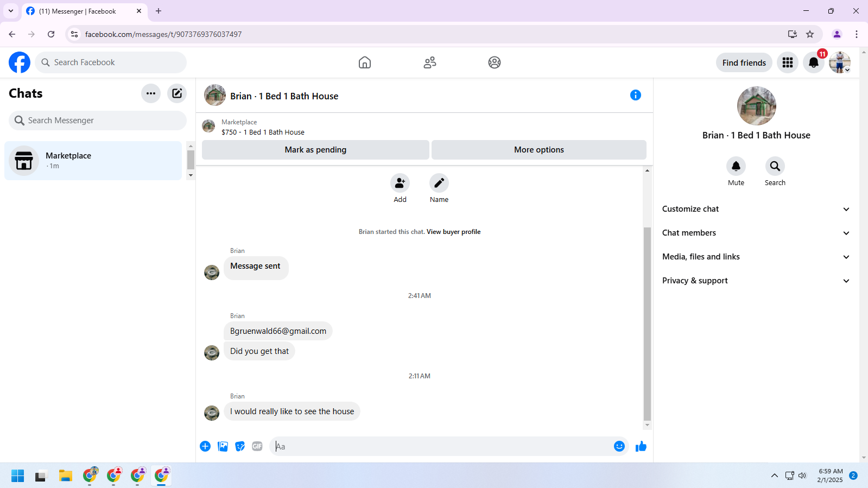This screenshot has width=868, height=488.
Task: Open large house photo in right panel
Action: click(x=756, y=106)
